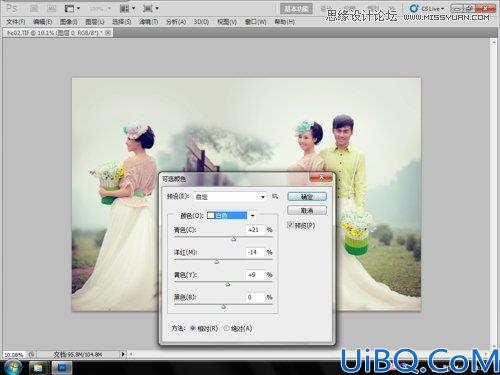Open the 编辑(E) menu

tap(43, 22)
